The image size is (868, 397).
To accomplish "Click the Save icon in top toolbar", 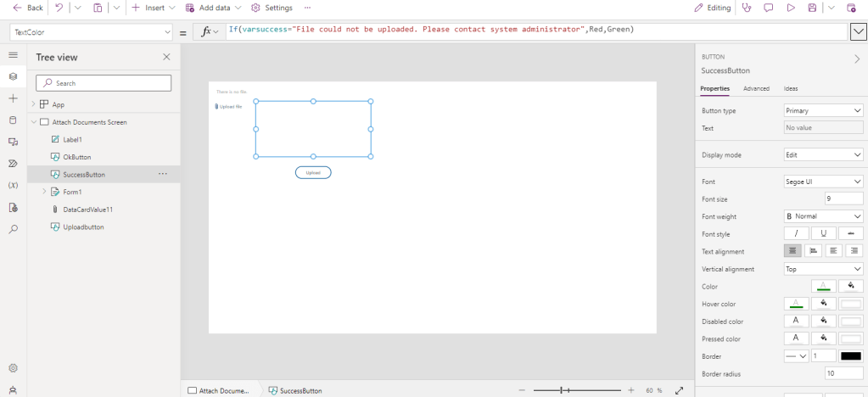I will [x=812, y=8].
